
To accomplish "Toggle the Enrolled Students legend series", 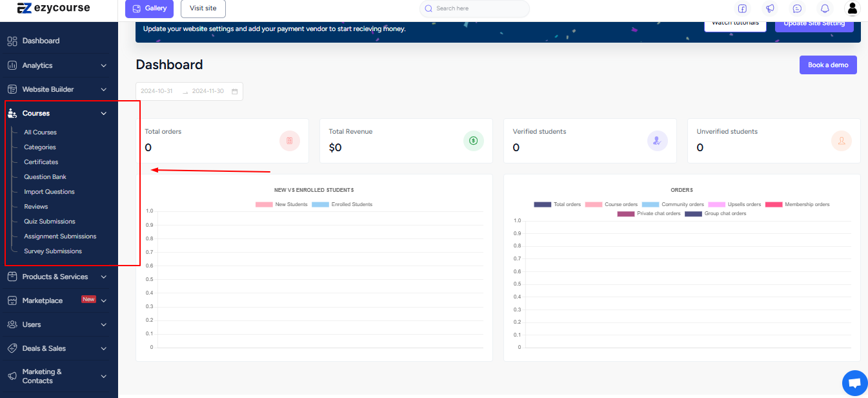I will 342,204.
